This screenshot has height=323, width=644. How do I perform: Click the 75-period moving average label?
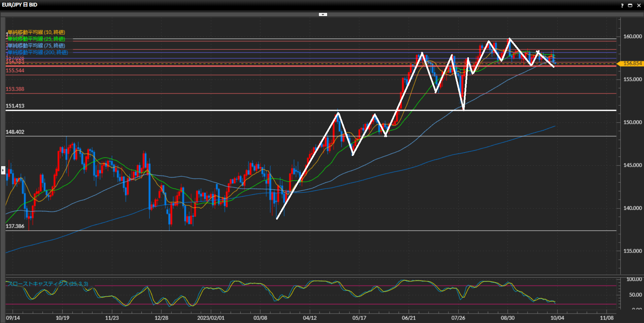click(x=36, y=46)
